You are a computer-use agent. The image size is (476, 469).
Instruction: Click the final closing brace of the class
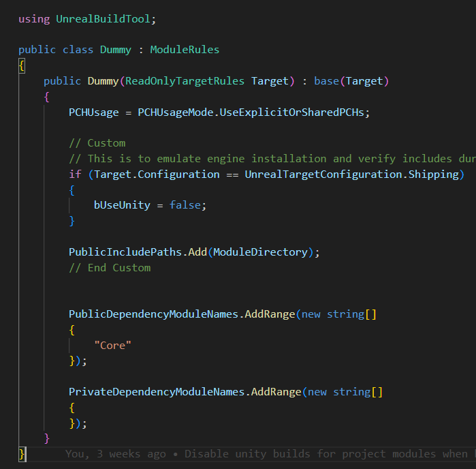coord(22,454)
